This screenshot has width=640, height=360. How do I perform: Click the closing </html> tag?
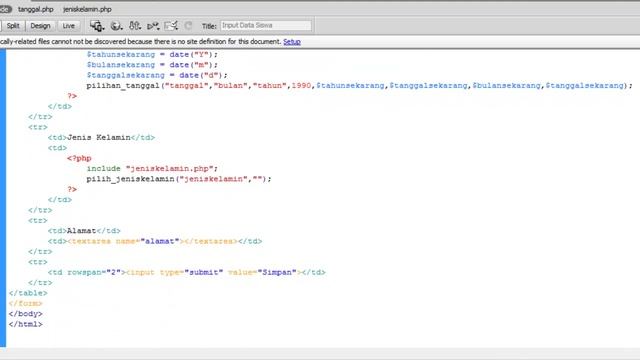pos(25,324)
